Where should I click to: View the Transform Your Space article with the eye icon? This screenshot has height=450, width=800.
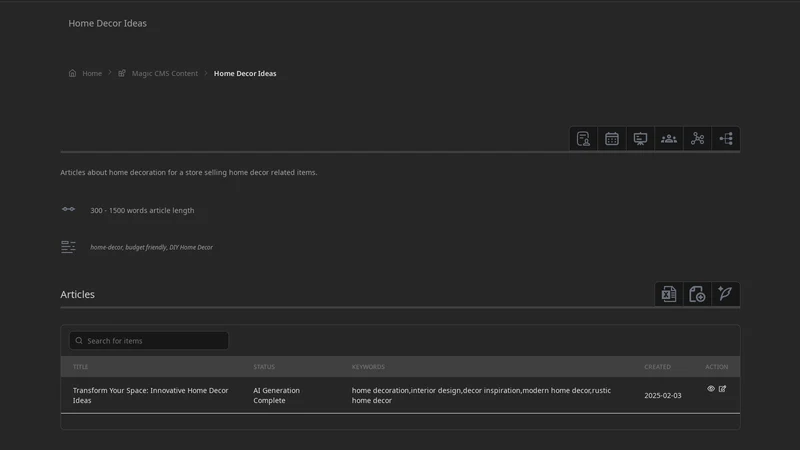click(711, 389)
